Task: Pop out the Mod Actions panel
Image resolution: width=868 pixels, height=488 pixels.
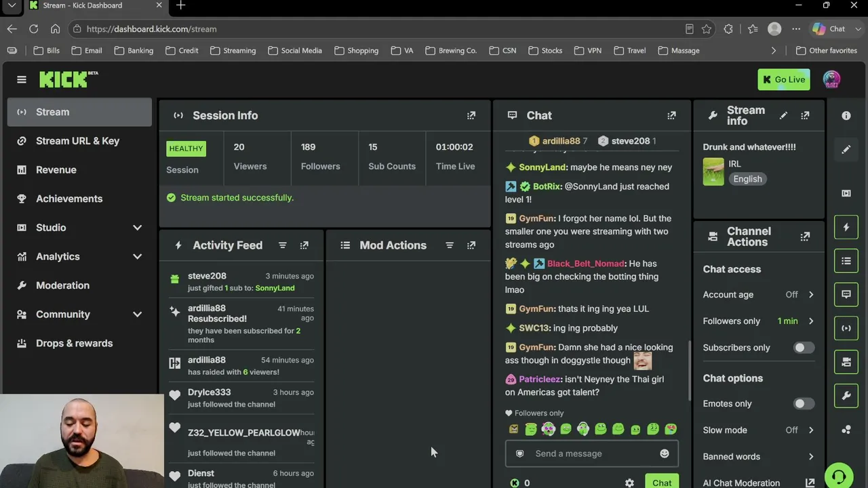Action: click(471, 245)
